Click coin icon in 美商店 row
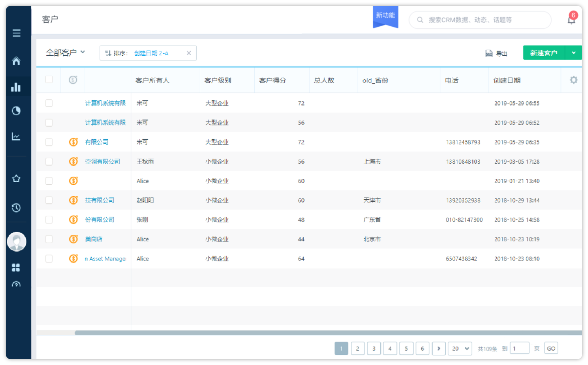This screenshot has width=588, height=365. 73,239
